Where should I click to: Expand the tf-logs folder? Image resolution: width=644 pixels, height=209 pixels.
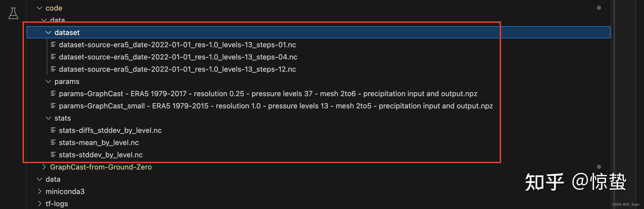tap(39, 203)
